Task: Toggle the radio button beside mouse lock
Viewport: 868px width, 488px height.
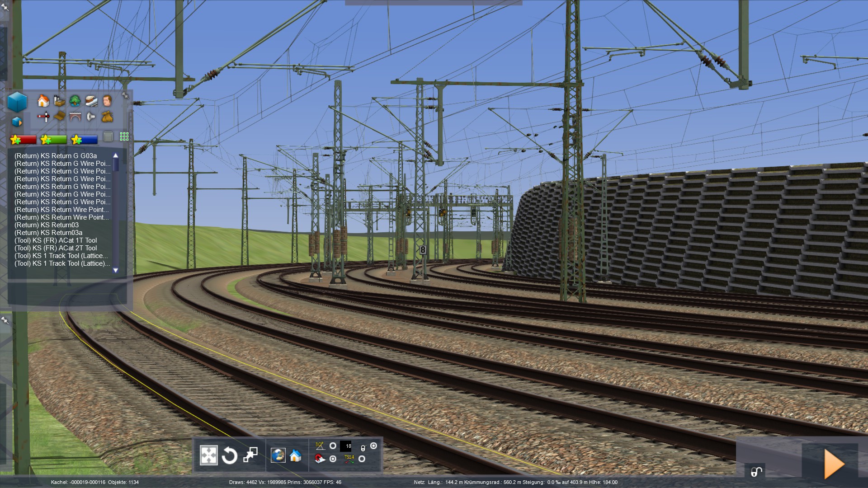Action: coord(373,446)
